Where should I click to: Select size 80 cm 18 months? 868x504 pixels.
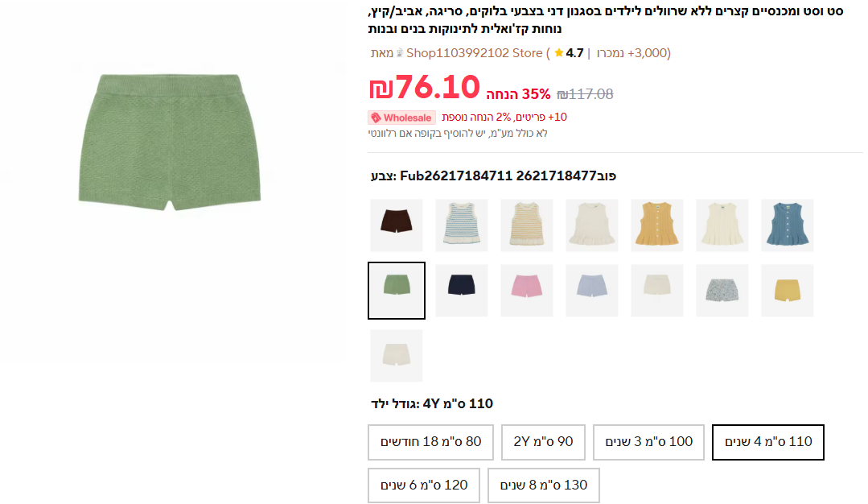(x=430, y=442)
